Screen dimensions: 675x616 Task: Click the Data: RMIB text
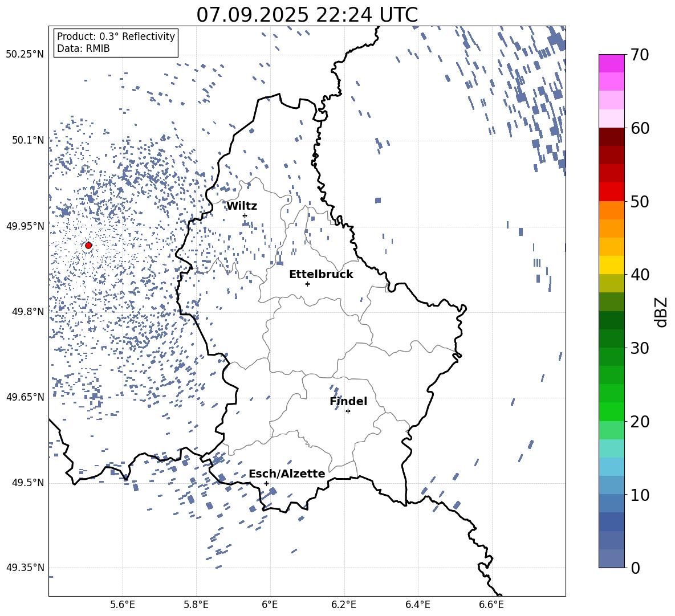coord(83,48)
